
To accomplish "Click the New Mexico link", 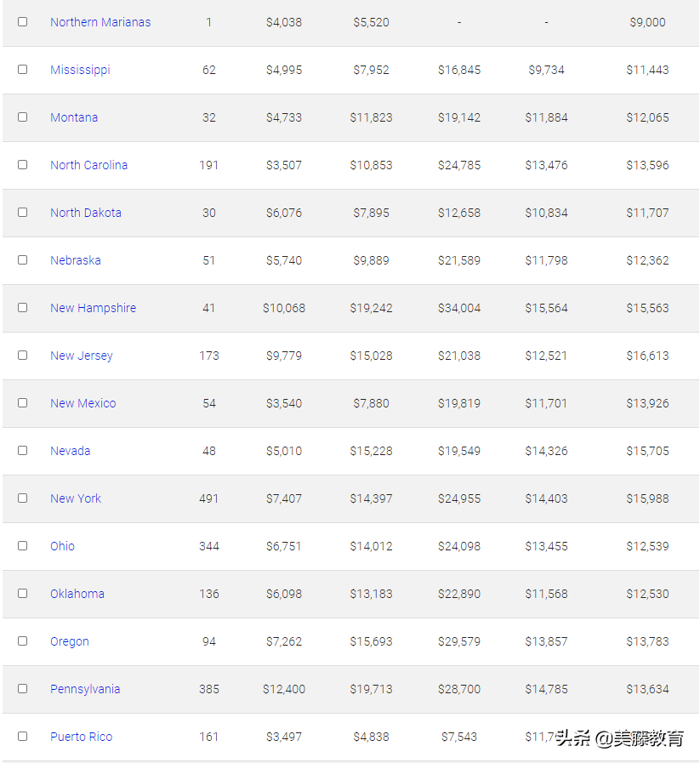I will 83,403.
